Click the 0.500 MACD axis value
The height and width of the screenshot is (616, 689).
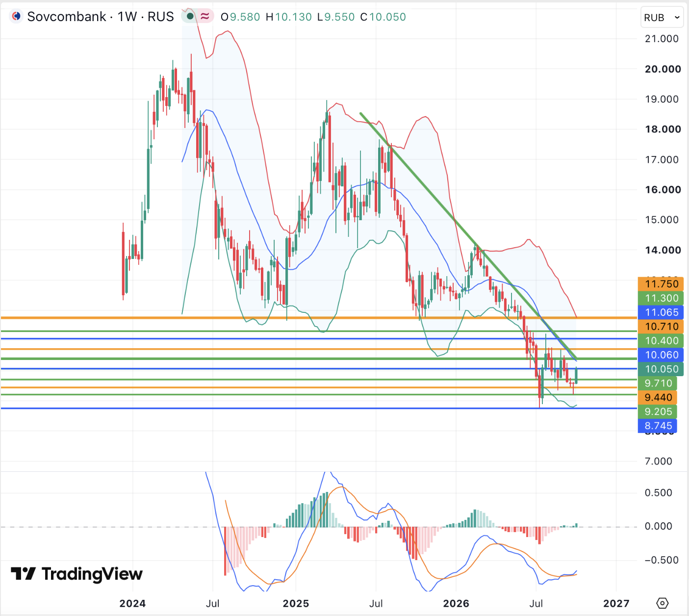coord(659,493)
